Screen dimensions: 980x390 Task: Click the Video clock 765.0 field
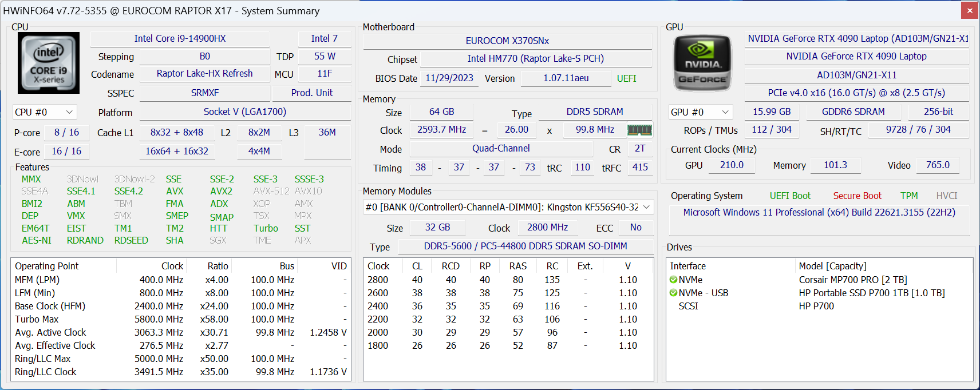pos(938,165)
